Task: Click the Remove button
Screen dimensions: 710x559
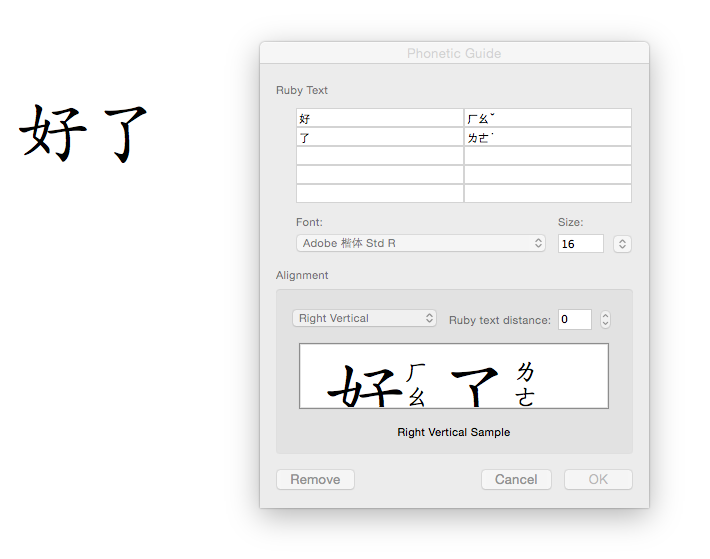Action: pyautogui.click(x=315, y=479)
